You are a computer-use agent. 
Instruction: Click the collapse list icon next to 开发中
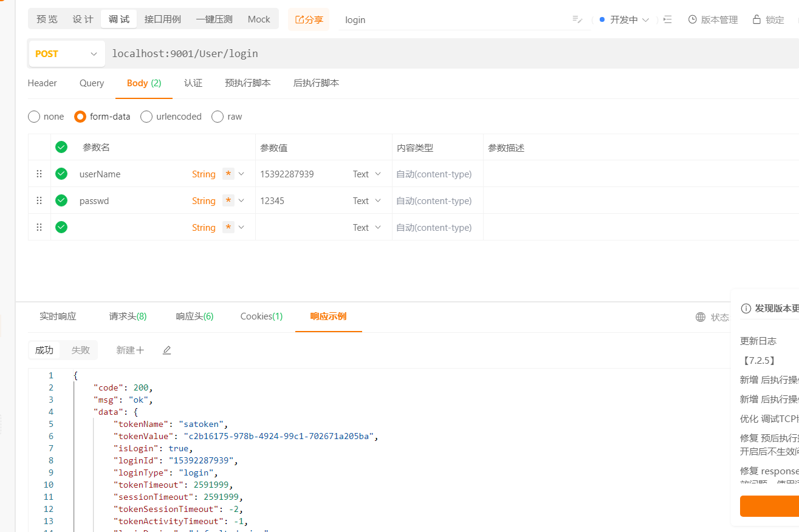point(668,19)
